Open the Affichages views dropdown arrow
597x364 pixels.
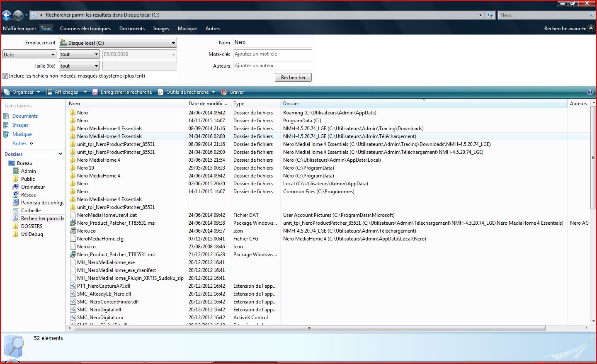[x=85, y=92]
